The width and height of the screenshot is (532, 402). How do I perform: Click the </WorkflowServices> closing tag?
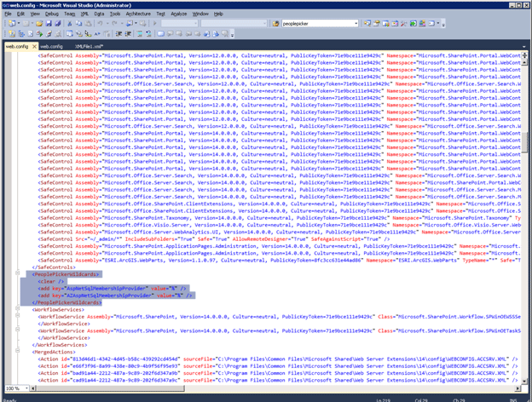[x=60, y=345]
